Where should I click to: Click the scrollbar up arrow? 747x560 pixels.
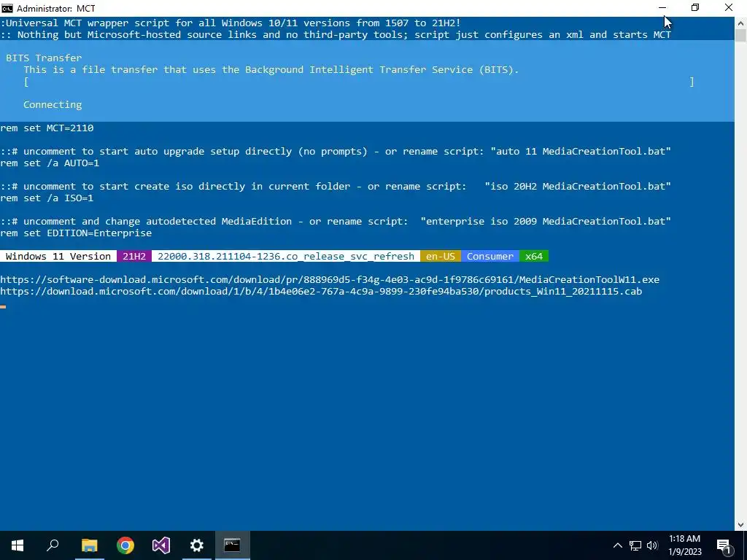pos(741,23)
